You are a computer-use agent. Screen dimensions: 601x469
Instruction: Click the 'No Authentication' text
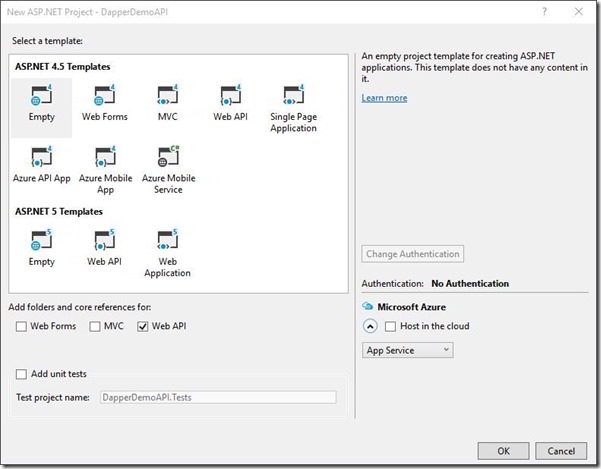(x=470, y=284)
